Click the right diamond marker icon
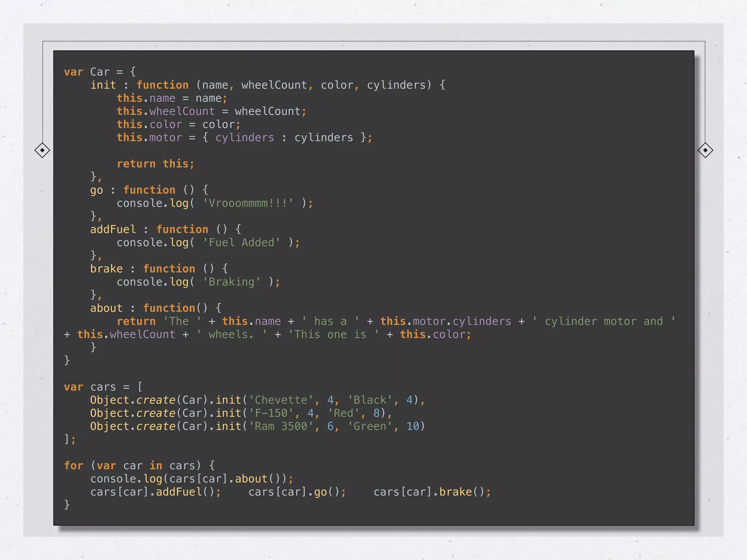 [705, 150]
